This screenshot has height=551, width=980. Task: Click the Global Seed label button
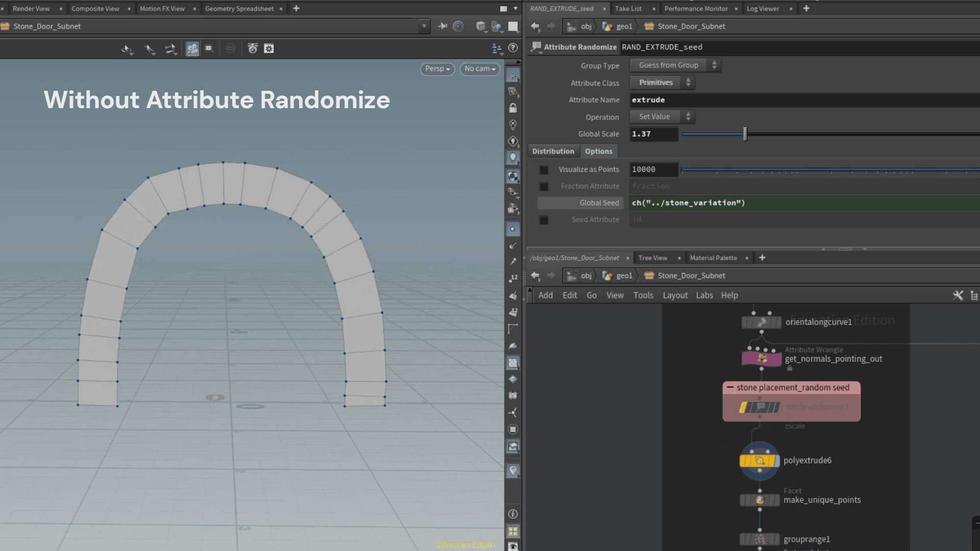pos(580,203)
